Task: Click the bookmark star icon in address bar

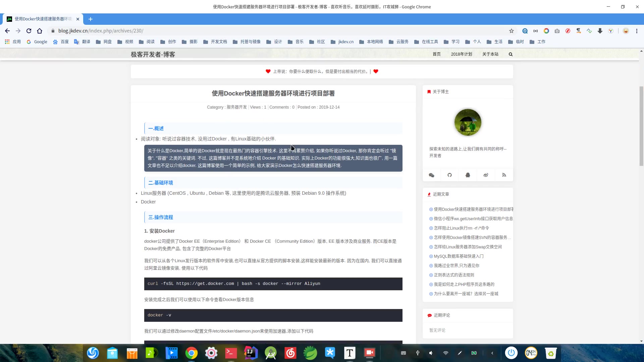Action: click(511, 31)
